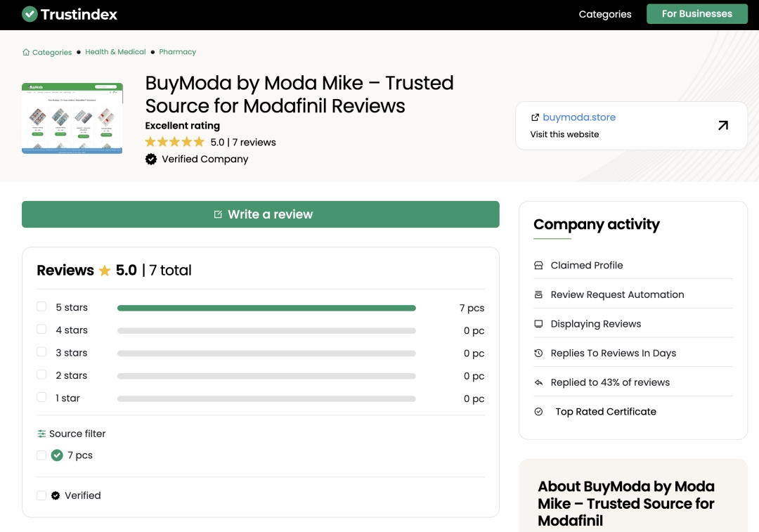The width and height of the screenshot is (759, 532).
Task: Enable the Verified reviews checkbox
Action: 41,495
